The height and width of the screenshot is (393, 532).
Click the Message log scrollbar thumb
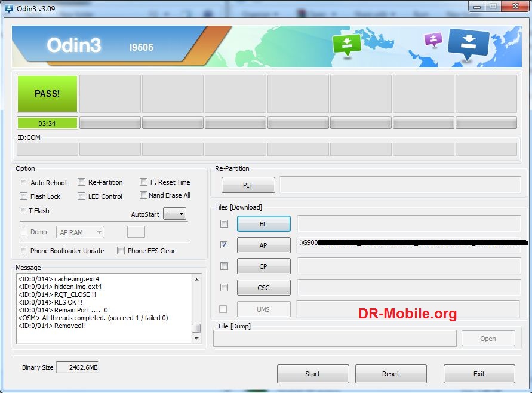point(196,328)
